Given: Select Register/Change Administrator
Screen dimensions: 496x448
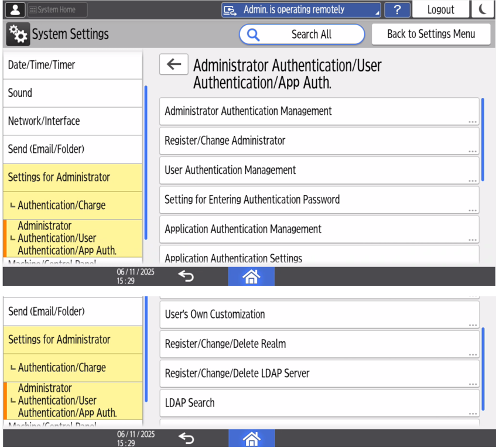Looking at the screenshot, I should tap(319, 141).
